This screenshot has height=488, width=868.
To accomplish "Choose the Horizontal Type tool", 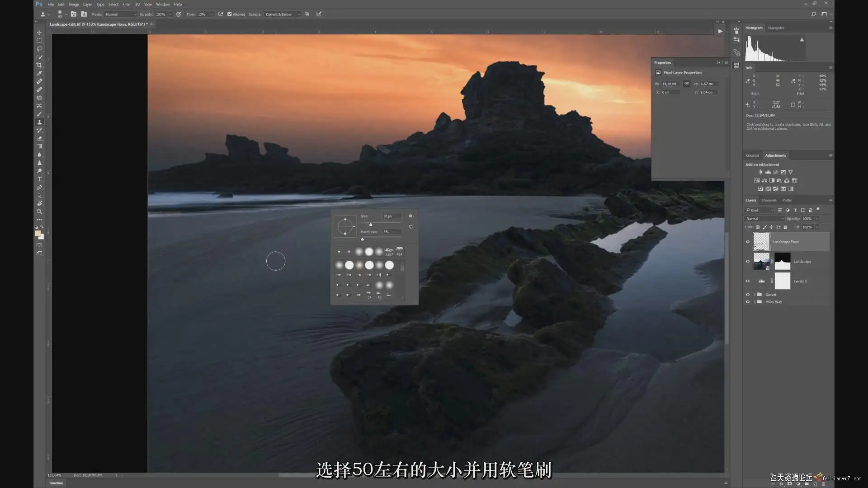I will (x=39, y=179).
